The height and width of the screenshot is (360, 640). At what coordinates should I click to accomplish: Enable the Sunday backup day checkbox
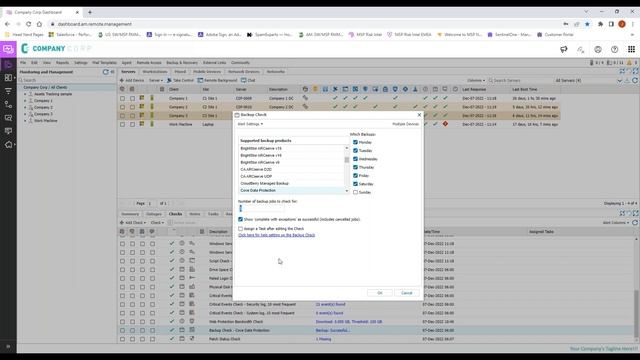[355, 192]
